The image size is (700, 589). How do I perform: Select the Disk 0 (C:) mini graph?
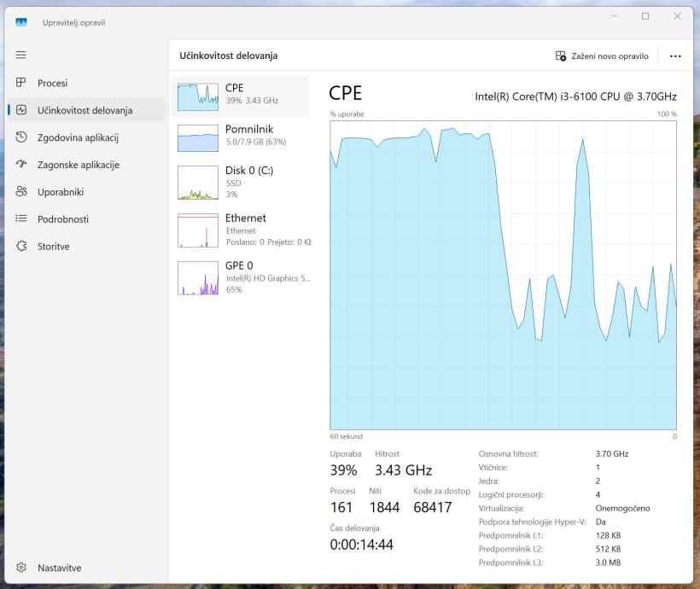point(198,183)
